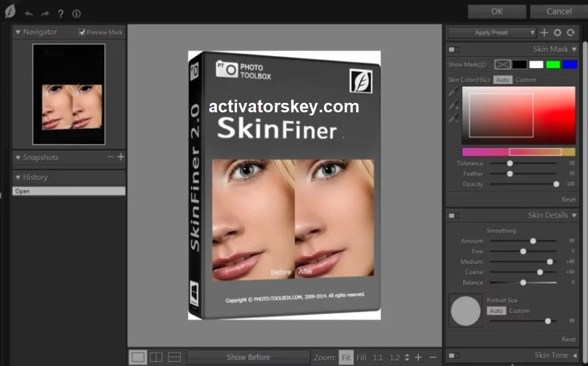Choose the top-bottom split view icon
This screenshot has height=366, width=588.
coord(175,357)
